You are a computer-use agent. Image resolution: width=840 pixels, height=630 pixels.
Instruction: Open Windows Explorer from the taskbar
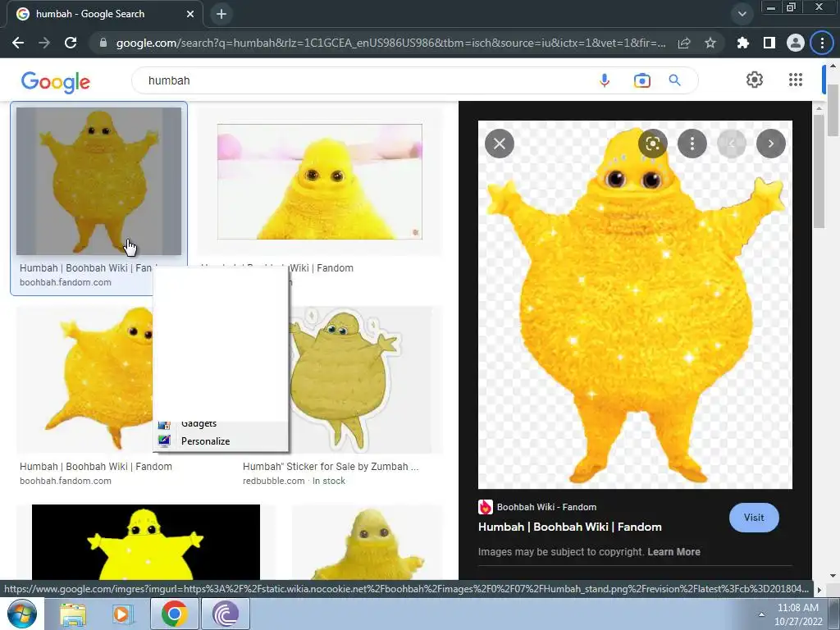[x=72, y=614]
